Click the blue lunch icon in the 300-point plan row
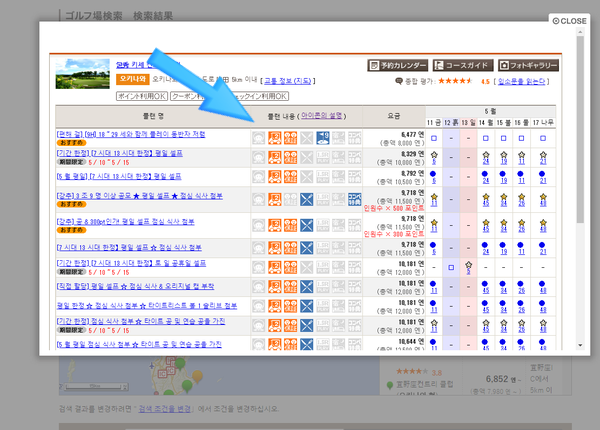This screenshot has height=430, width=600. click(307, 225)
